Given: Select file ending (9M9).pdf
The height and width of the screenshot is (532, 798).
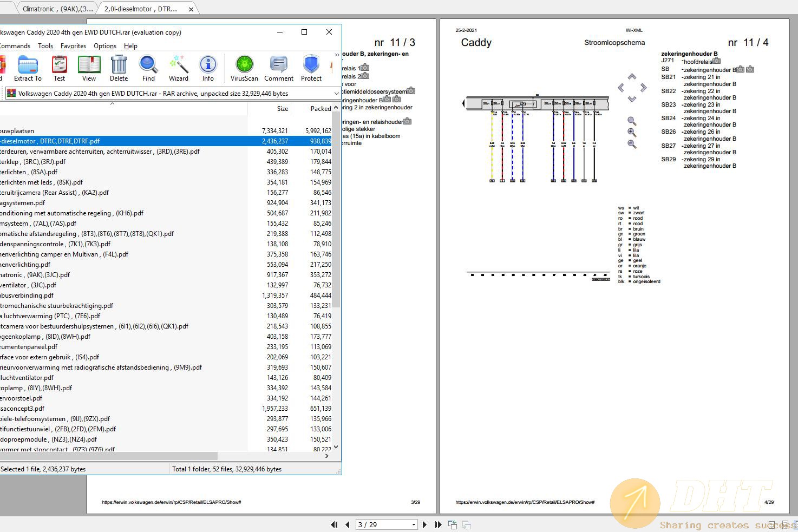Looking at the screenshot, I should (166, 367).
